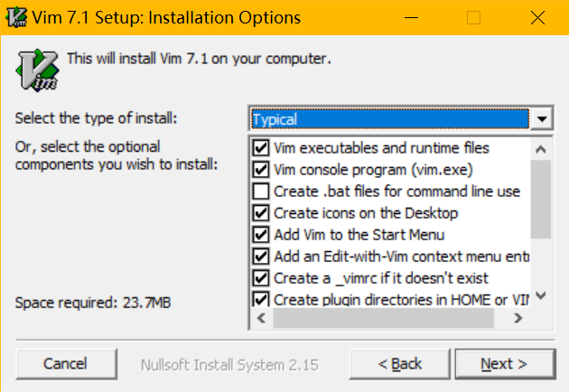Enable Create .bat files for command line

261,191
